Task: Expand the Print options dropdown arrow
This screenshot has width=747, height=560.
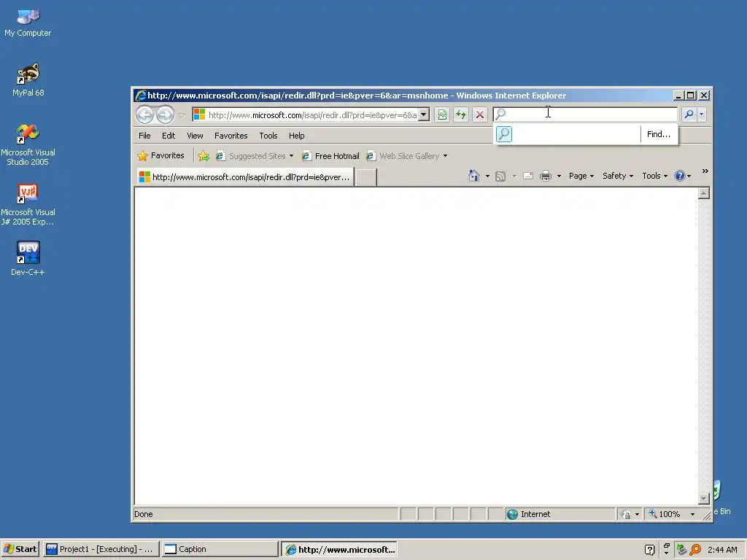Action: click(x=559, y=176)
